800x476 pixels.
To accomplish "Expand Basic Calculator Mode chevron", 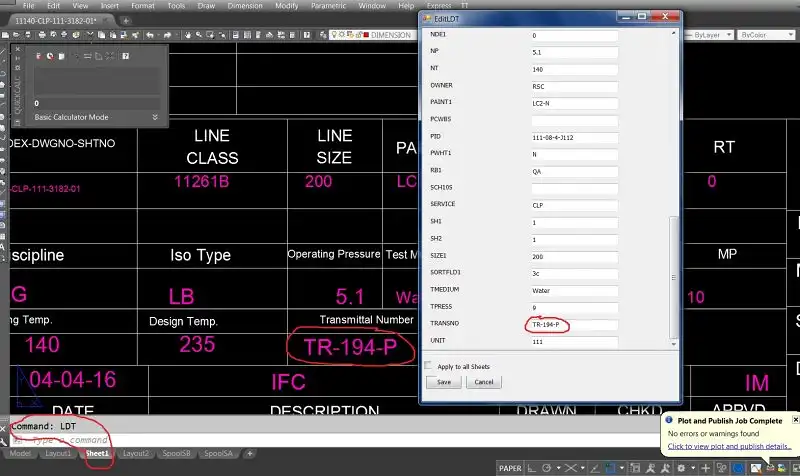I will tap(155, 117).
